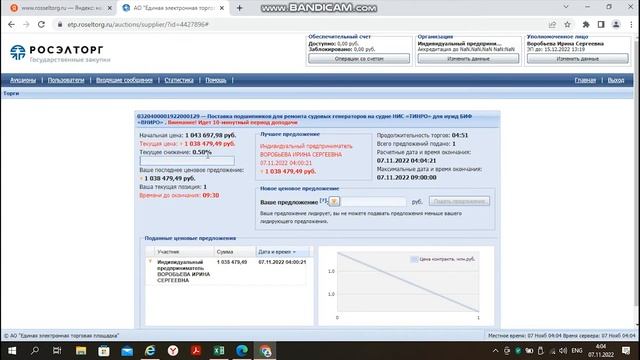Viewport: 640px width, 360px height.
Task: Click Изменить данные under Организация
Action: click(468, 59)
